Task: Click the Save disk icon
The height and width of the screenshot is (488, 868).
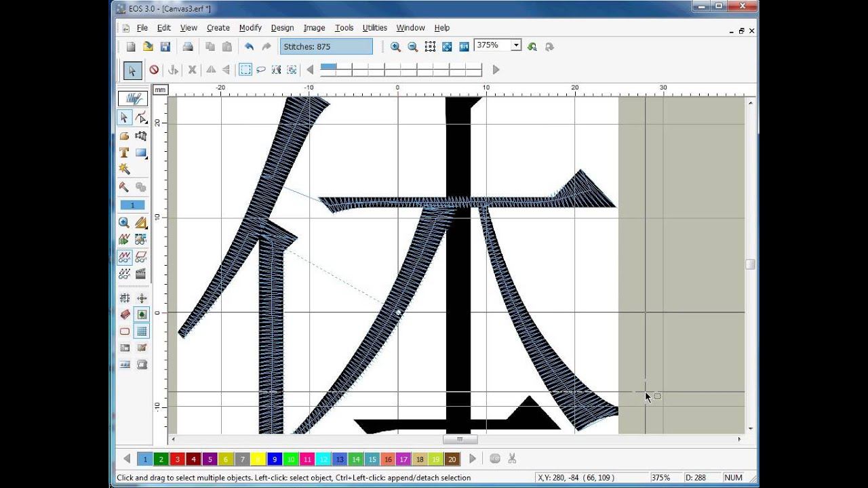Action: [x=165, y=47]
